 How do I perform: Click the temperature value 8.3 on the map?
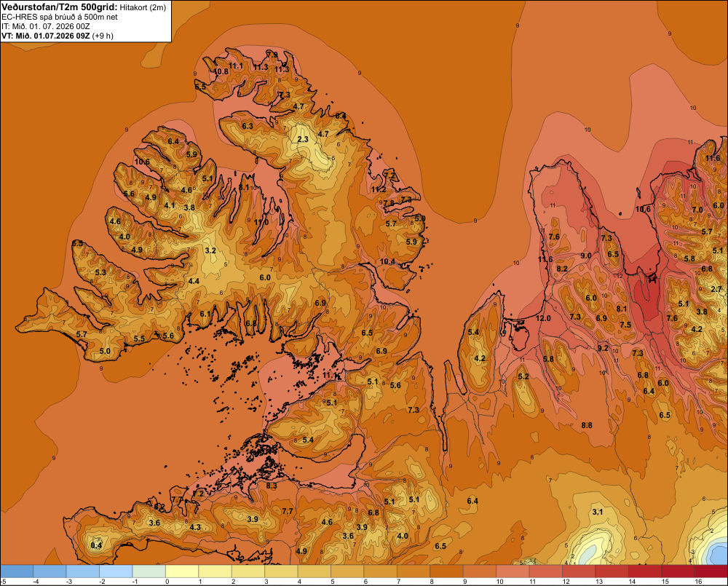[x=272, y=486]
